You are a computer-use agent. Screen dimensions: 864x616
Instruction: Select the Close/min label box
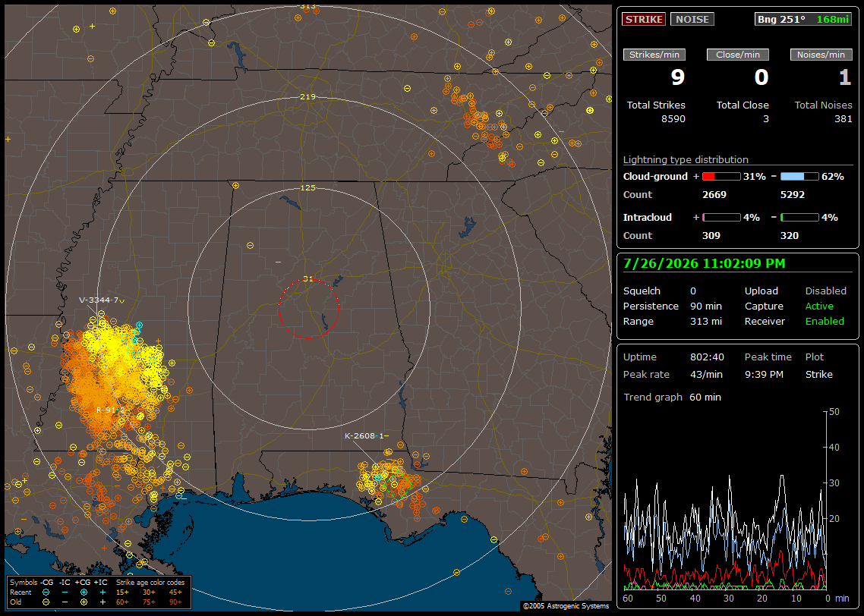738,55
